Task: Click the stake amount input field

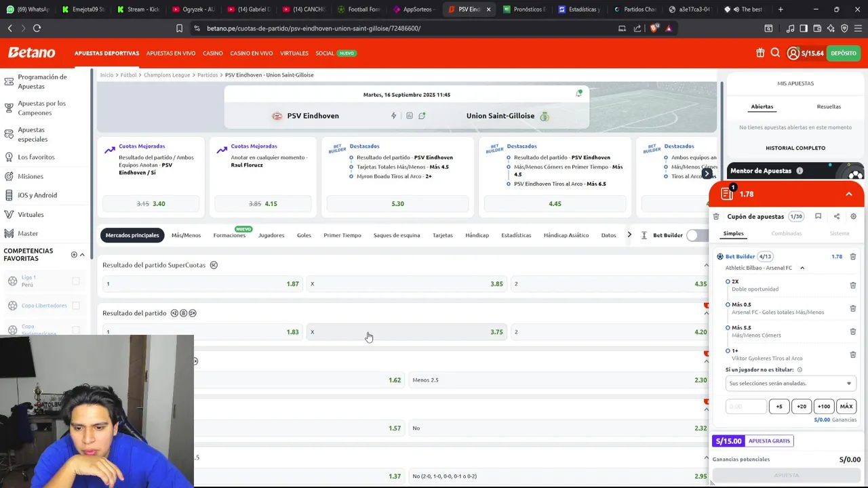Action: (x=746, y=406)
